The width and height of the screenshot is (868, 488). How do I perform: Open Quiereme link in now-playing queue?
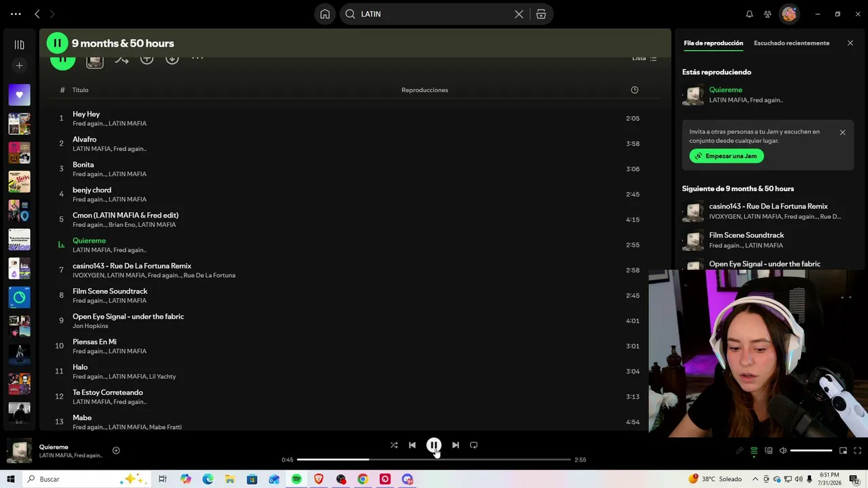click(726, 90)
